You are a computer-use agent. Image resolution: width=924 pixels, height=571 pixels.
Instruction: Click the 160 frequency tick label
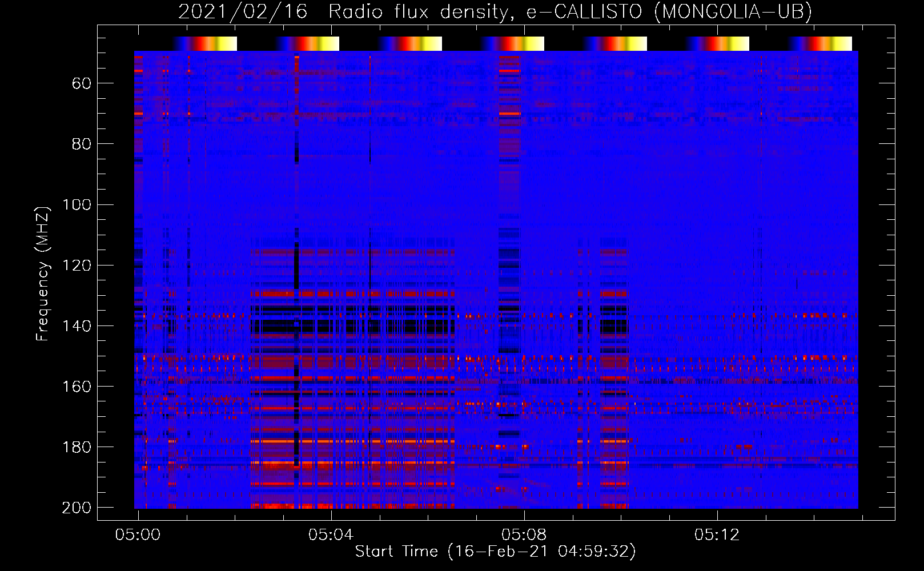pyautogui.click(x=77, y=387)
